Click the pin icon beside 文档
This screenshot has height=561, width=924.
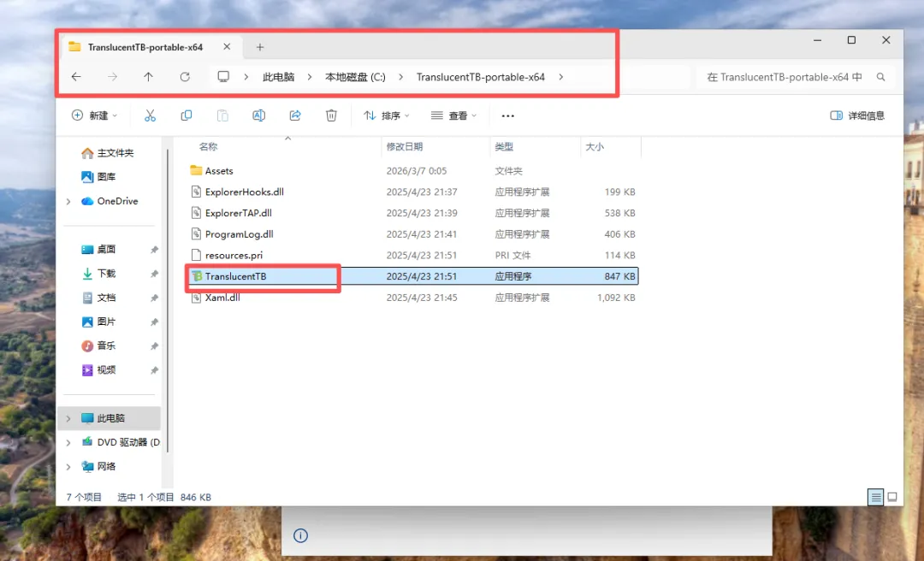[154, 298]
